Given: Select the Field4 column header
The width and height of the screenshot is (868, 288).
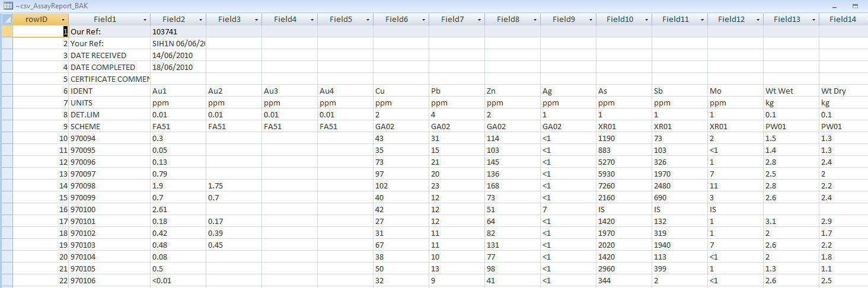Looking at the screenshot, I should (285, 20).
